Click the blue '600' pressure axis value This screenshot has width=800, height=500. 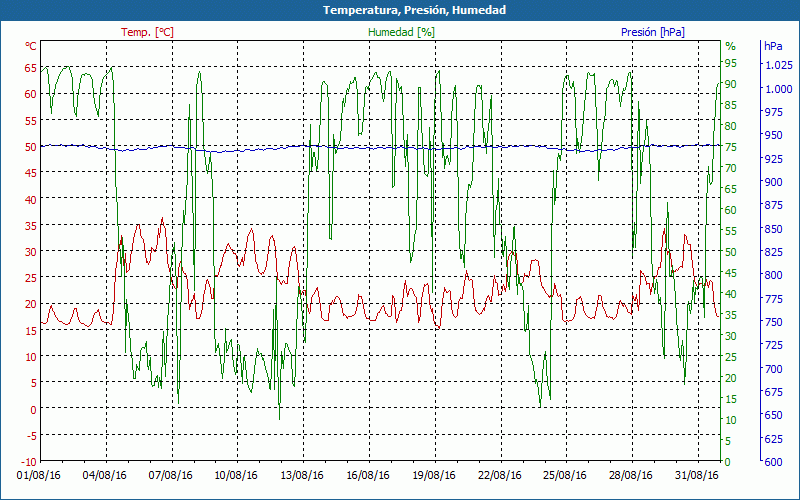[x=774, y=462]
